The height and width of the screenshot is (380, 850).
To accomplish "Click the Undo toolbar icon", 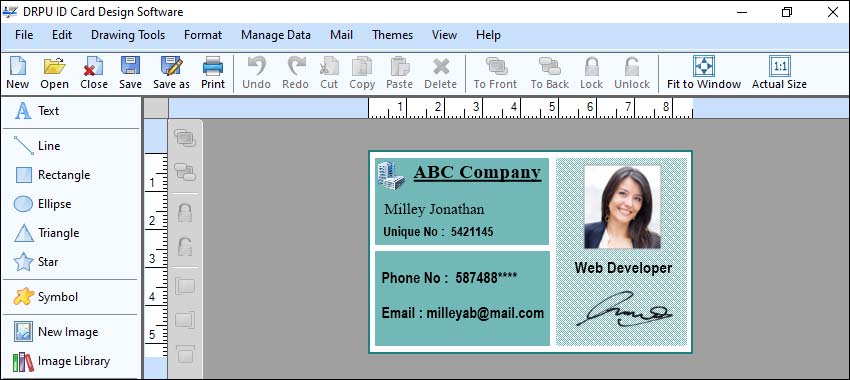I will pos(256,66).
